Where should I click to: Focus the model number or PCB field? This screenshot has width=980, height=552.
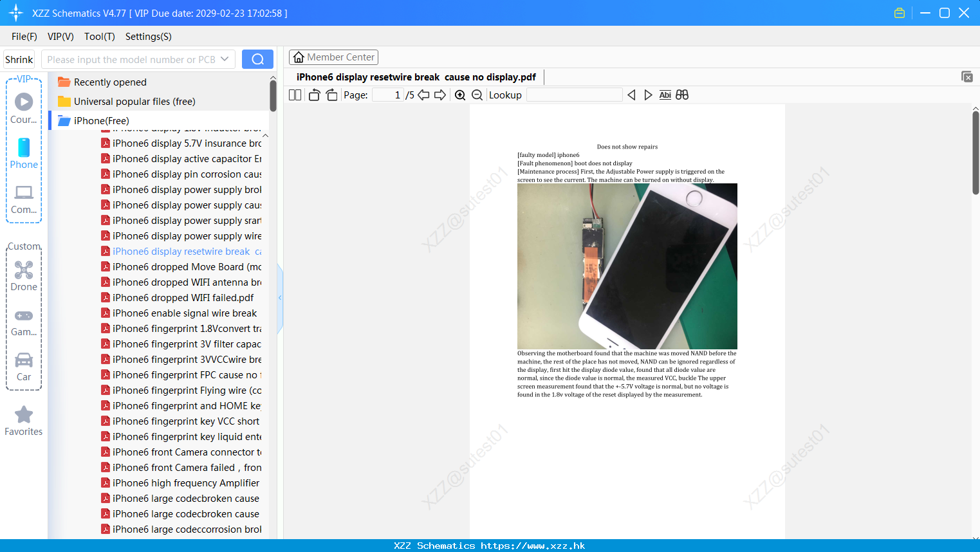(131, 59)
